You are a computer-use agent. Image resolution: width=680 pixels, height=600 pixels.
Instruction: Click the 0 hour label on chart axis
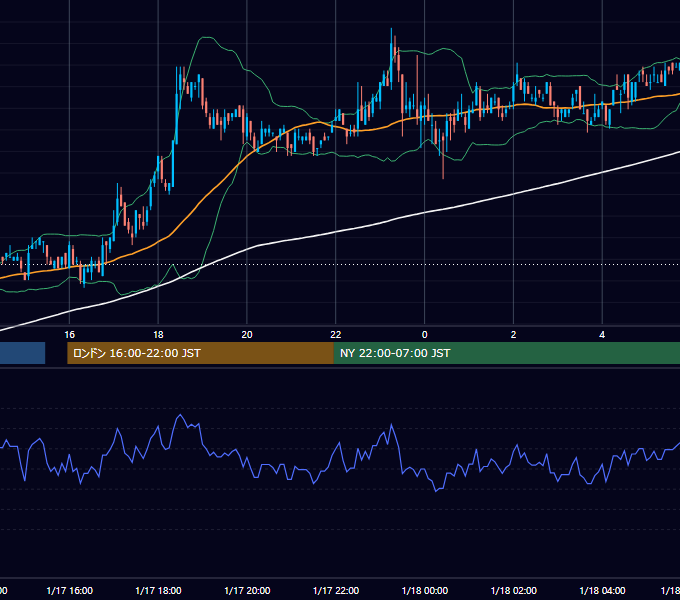pos(425,335)
